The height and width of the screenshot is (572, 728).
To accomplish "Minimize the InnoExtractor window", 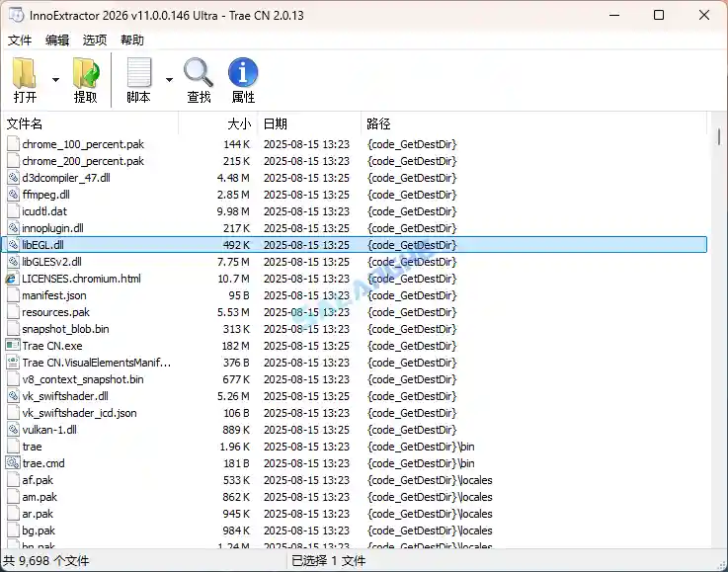I will pyautogui.click(x=614, y=15).
